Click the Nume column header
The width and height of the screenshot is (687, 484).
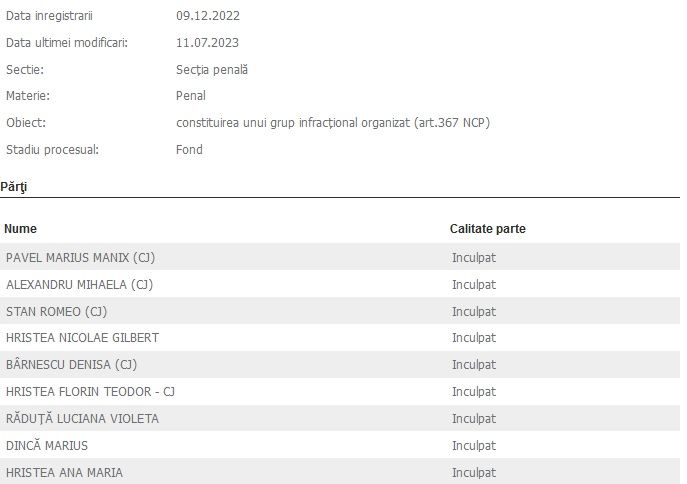20,229
